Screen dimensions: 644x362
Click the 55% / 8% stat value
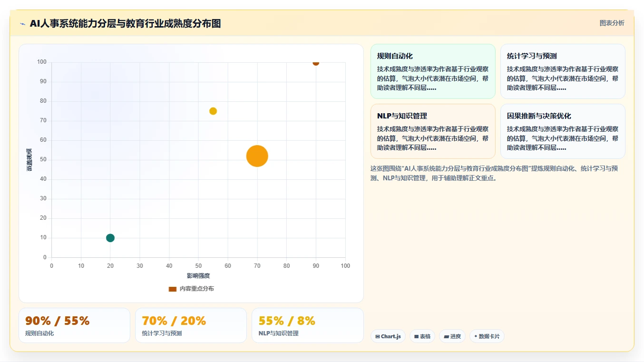pyautogui.click(x=287, y=321)
